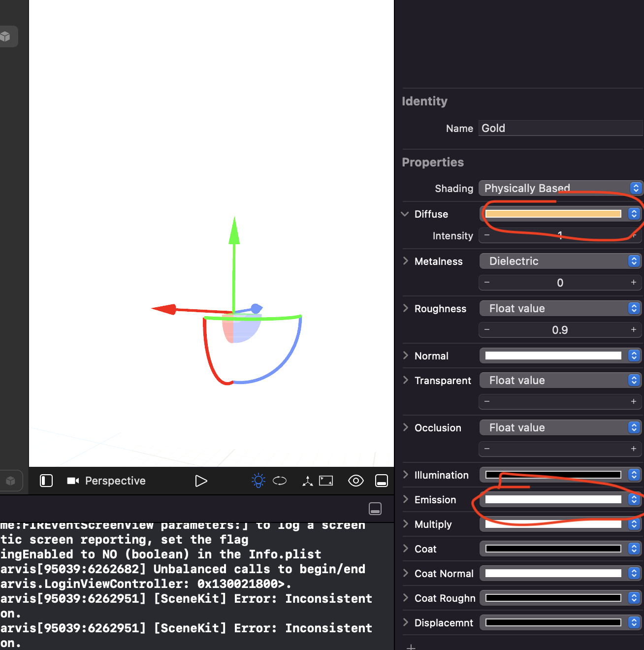Open the Coat Roughn contents popup arrows

(x=634, y=598)
